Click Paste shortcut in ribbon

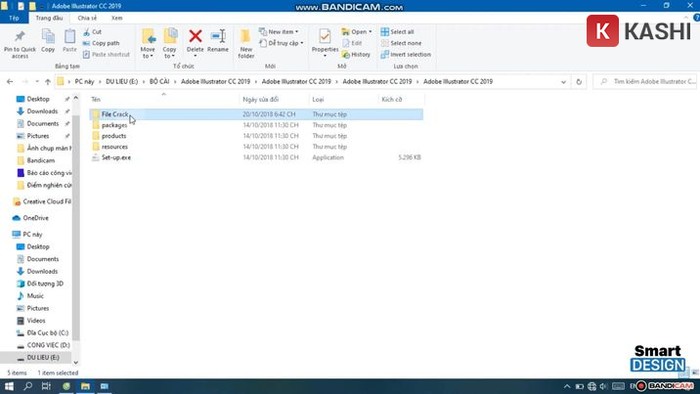106,54
